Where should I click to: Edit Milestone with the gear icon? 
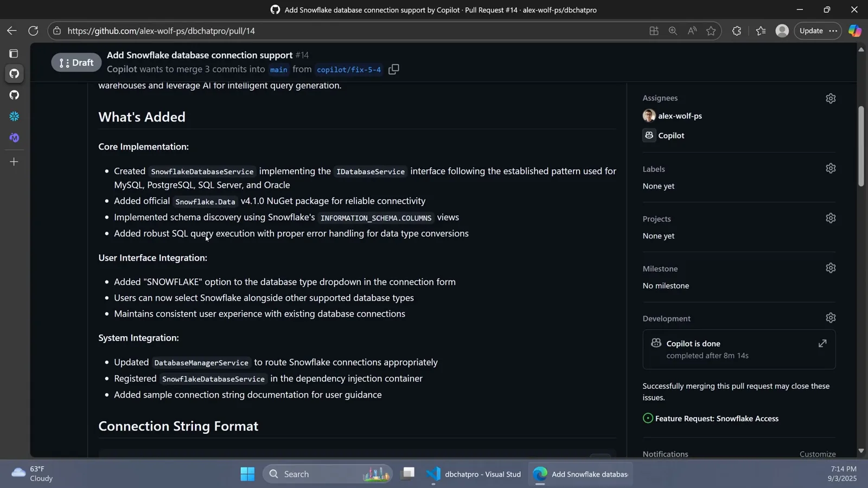click(831, 268)
